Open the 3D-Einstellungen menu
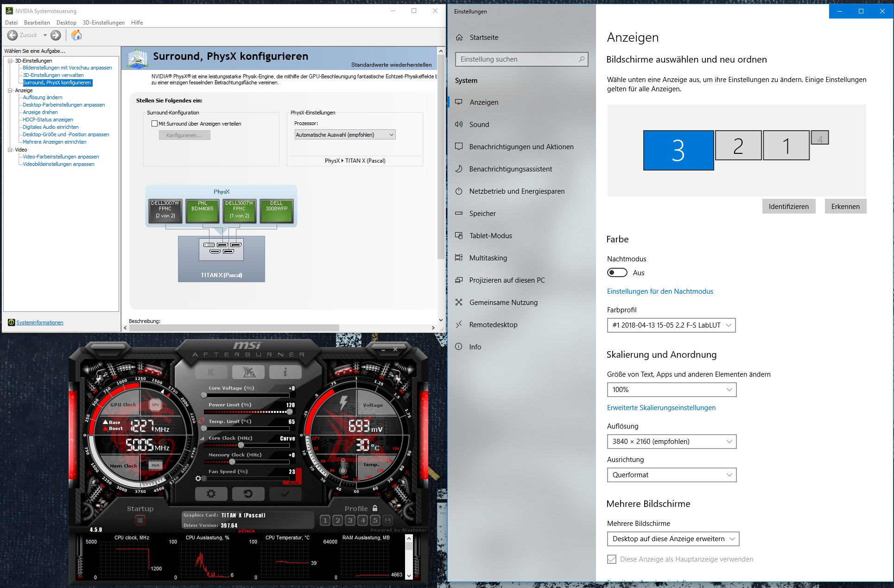The width and height of the screenshot is (894, 588). 103,23
